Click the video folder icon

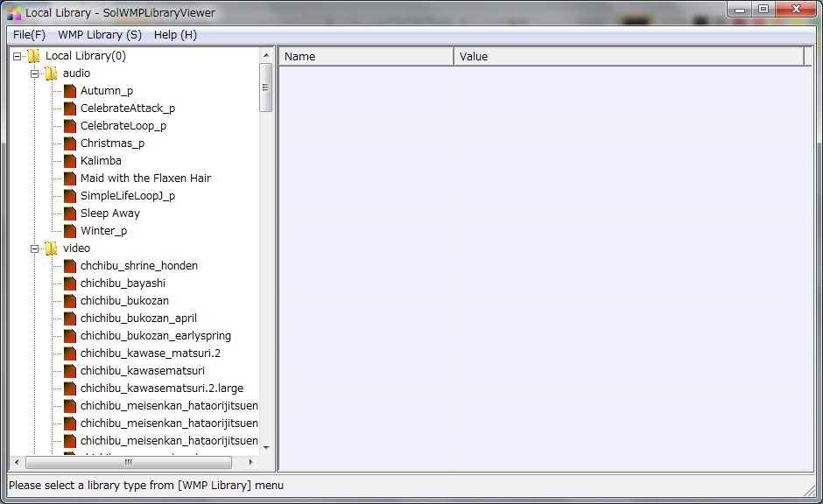[51, 248]
